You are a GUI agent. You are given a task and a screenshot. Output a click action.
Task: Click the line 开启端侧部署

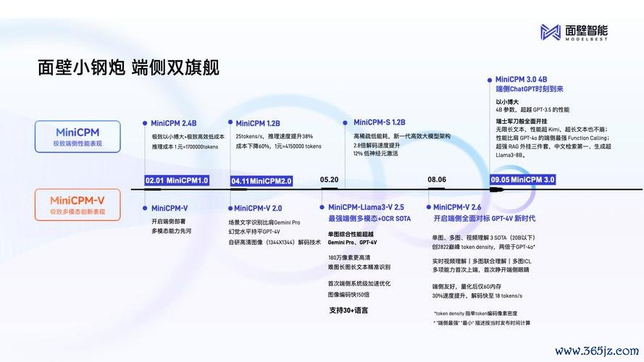pyautogui.click(x=168, y=222)
